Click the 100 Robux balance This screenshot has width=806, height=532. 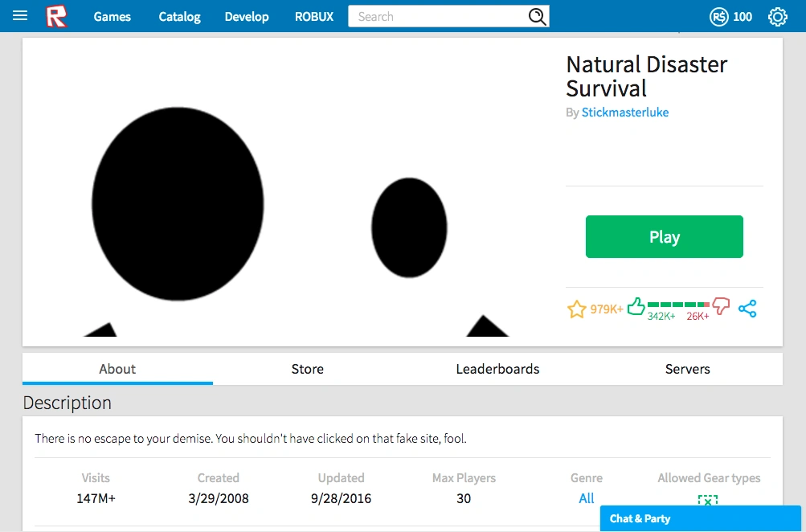[743, 17]
